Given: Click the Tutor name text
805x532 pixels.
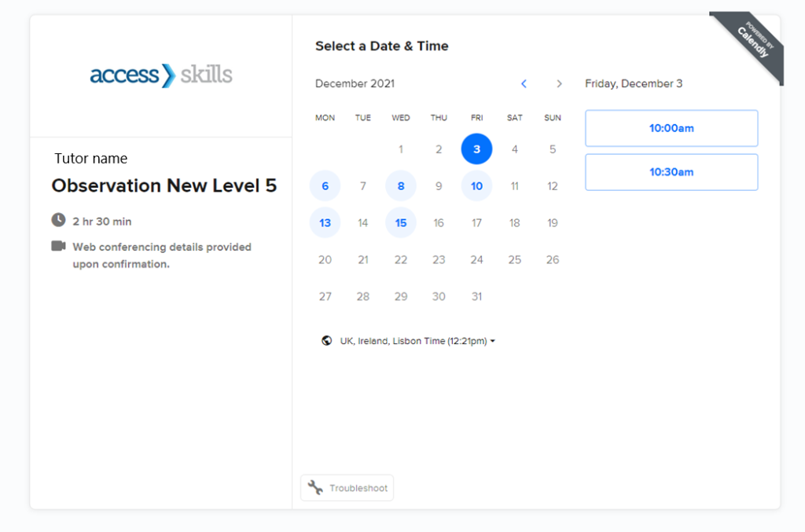Looking at the screenshot, I should coord(91,159).
